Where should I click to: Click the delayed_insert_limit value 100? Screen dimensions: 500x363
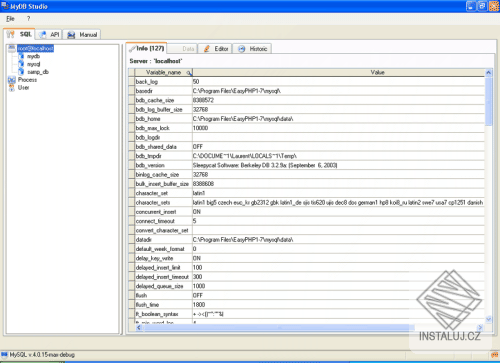coord(197,268)
